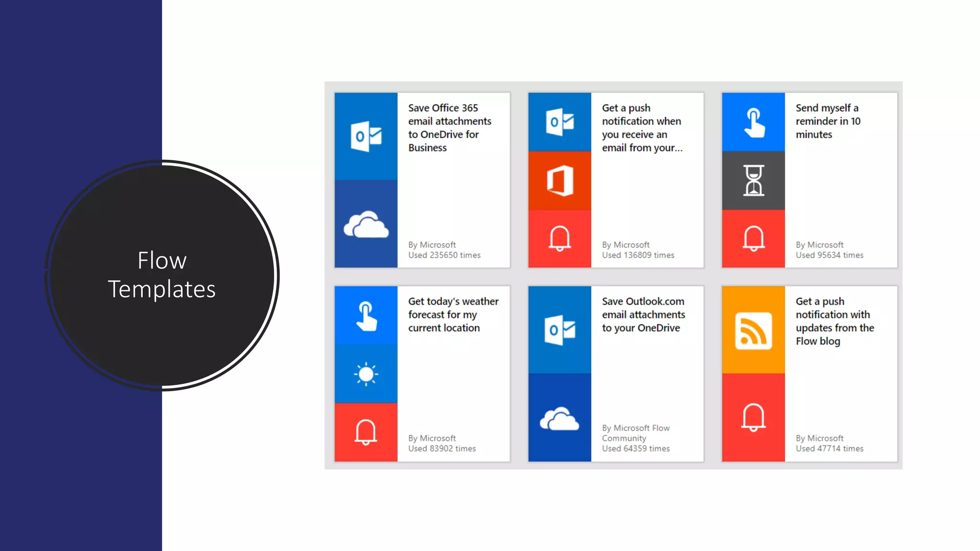This screenshot has width=980, height=551.
Task: Click 'Used 235650 times' usage text
Action: coord(444,255)
